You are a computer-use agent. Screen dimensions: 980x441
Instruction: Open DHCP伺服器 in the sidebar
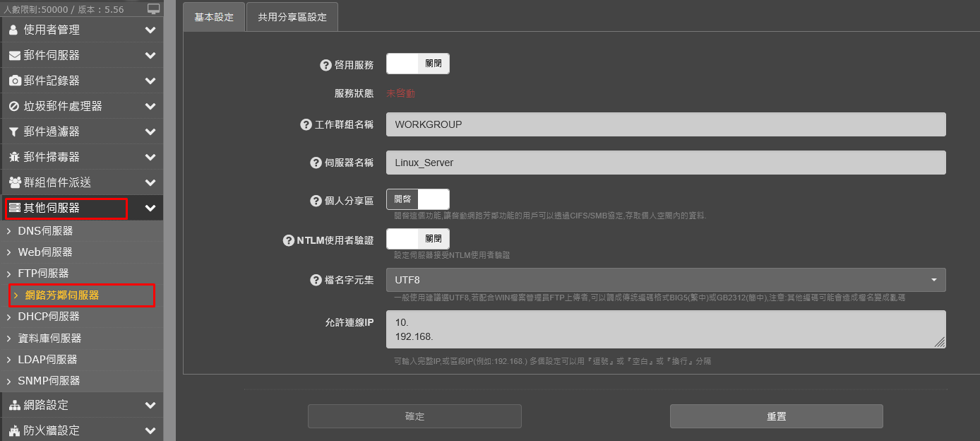49,317
